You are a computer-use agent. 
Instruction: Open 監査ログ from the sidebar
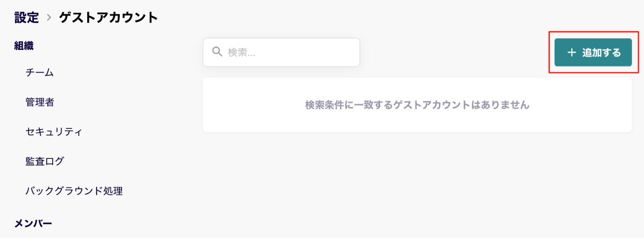pyautogui.click(x=44, y=161)
